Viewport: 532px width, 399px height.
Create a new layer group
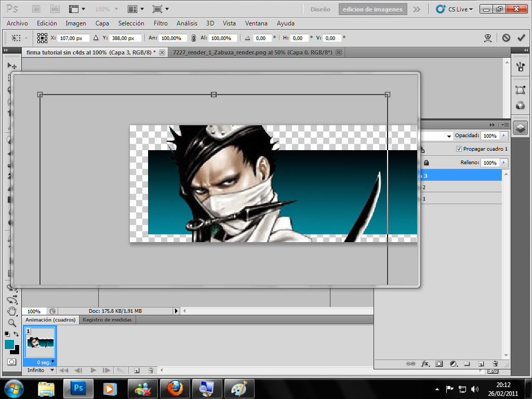click(x=467, y=364)
